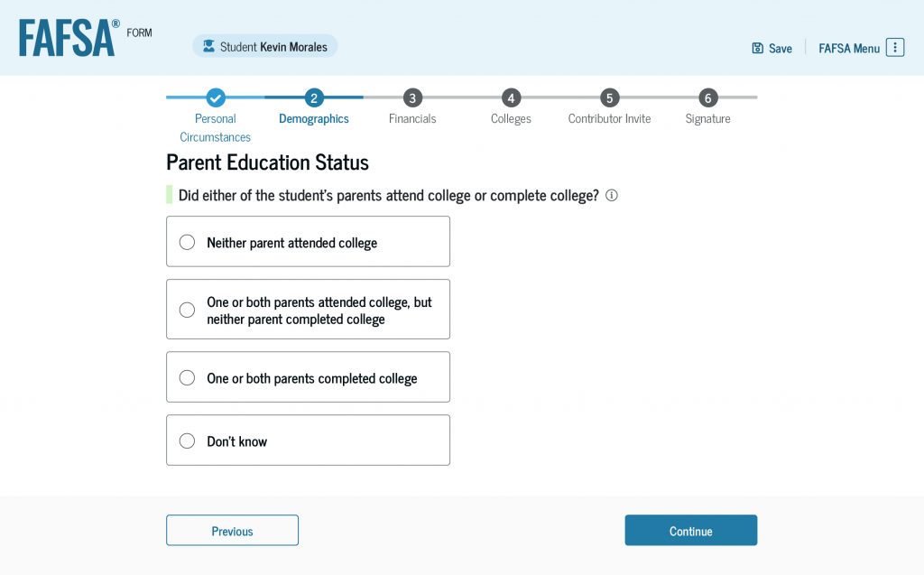Switch to the Demographics step

[x=313, y=98]
